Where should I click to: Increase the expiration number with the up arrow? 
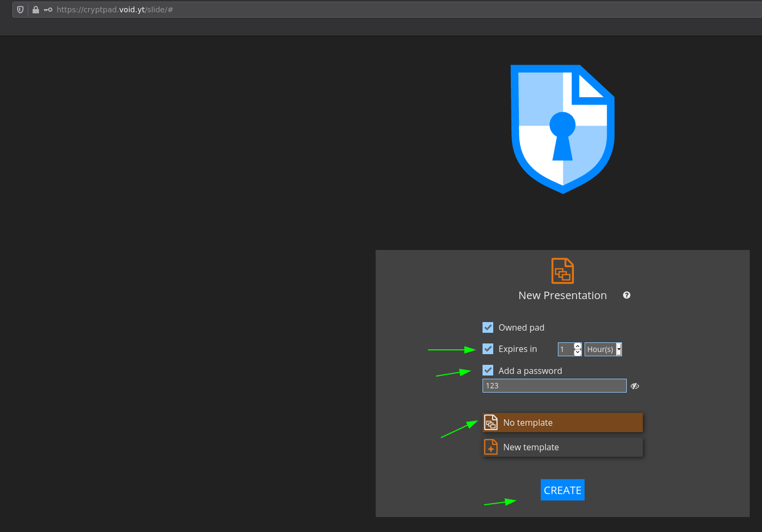tap(578, 346)
